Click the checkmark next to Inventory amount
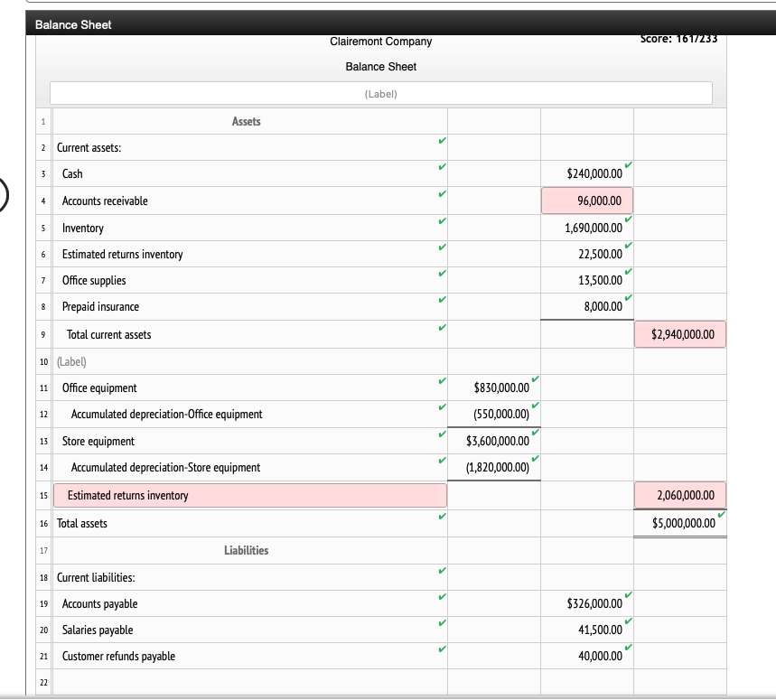Screen dimensions: 776x700 pyautogui.click(x=626, y=219)
